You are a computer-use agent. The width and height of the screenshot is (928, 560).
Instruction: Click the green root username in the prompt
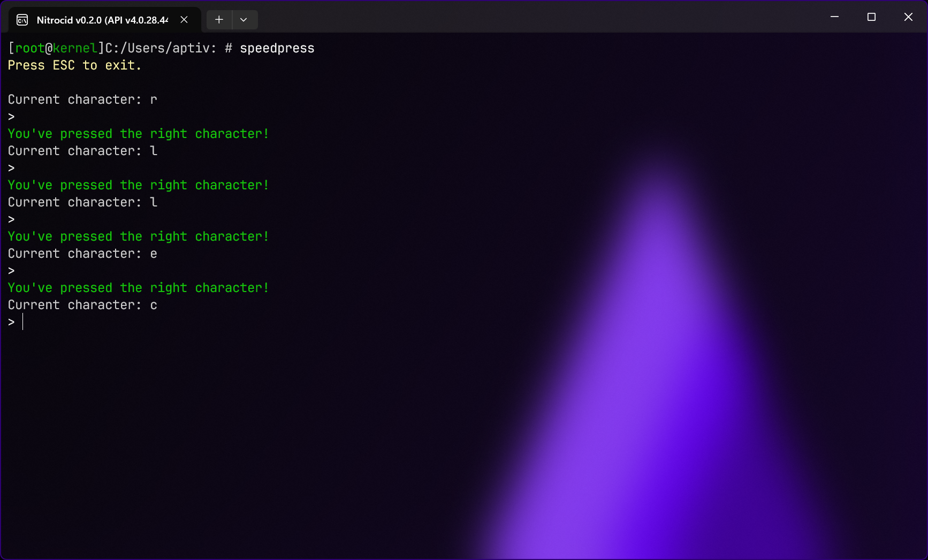coord(30,48)
